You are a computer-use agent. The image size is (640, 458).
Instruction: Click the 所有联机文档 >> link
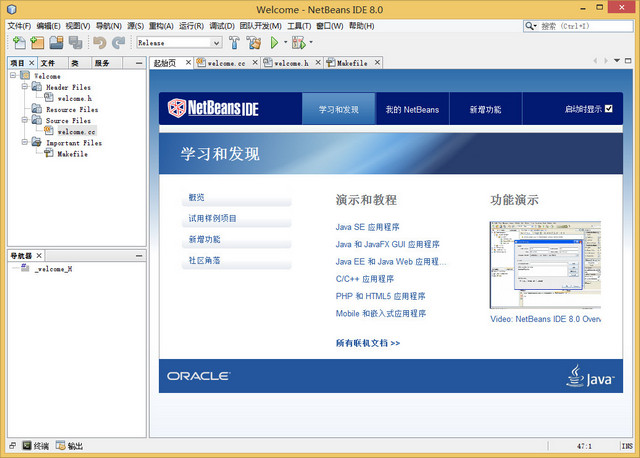pos(368,343)
